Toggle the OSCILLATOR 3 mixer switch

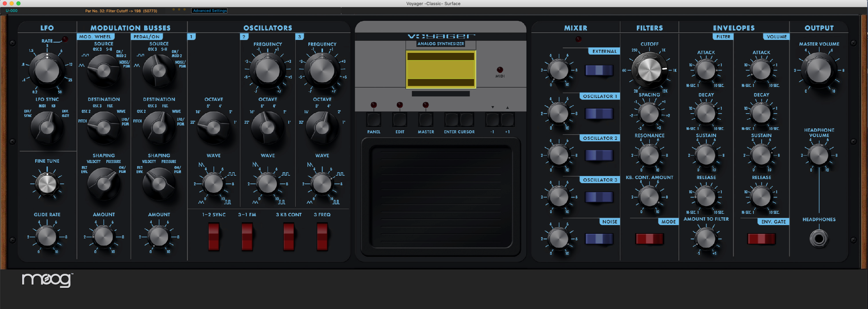click(599, 197)
